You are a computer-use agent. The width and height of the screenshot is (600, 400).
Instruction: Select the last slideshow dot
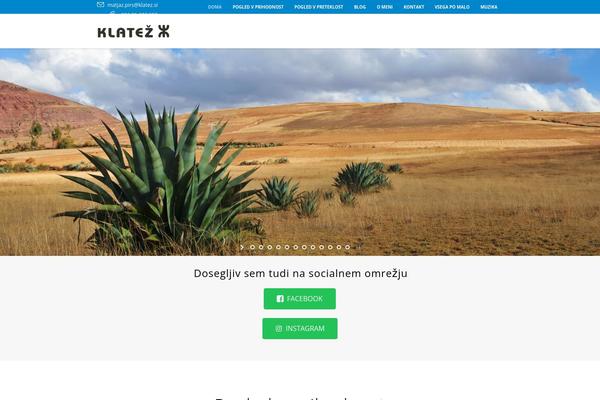pos(347,247)
